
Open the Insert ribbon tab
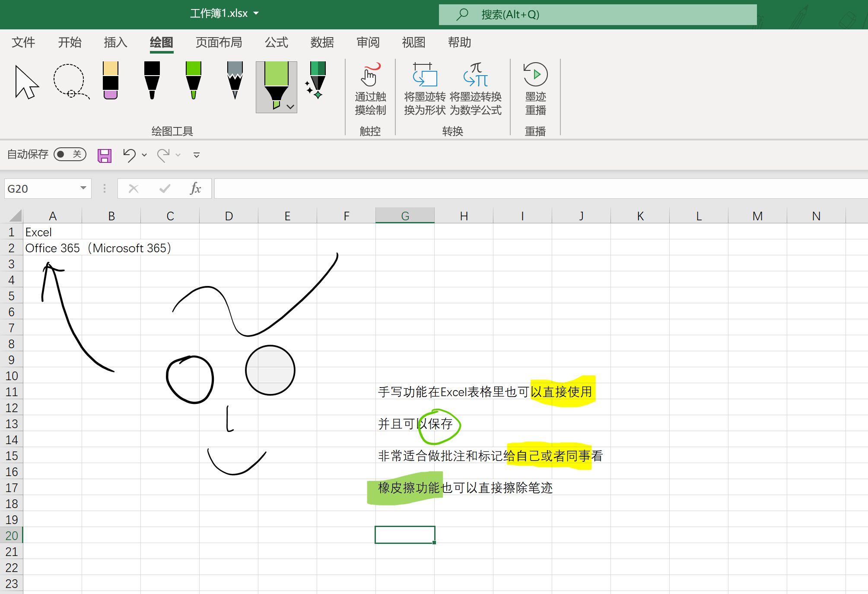[x=115, y=42]
